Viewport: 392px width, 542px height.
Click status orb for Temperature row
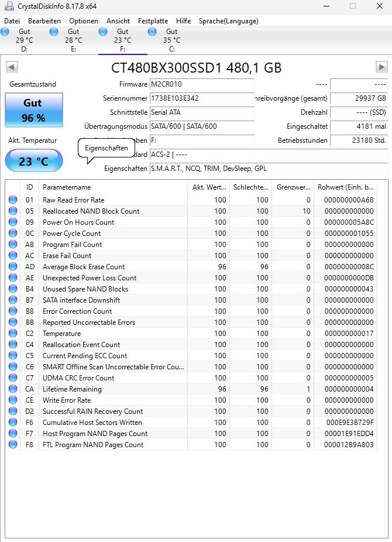click(x=13, y=333)
